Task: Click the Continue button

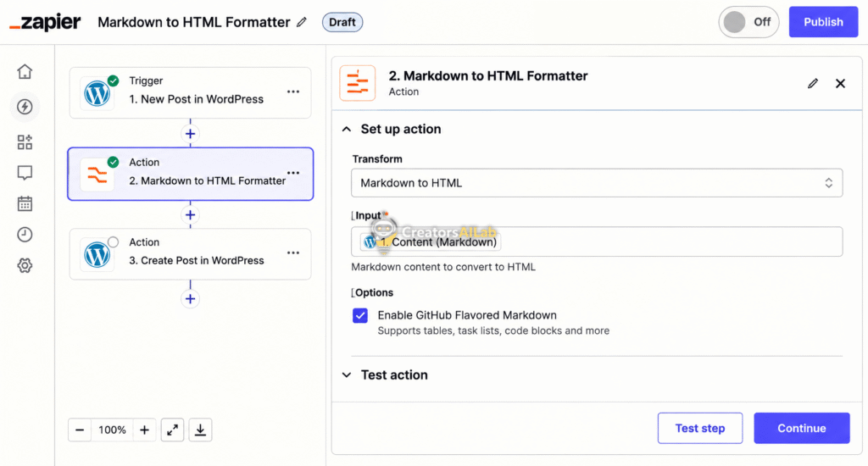Action: 802,429
